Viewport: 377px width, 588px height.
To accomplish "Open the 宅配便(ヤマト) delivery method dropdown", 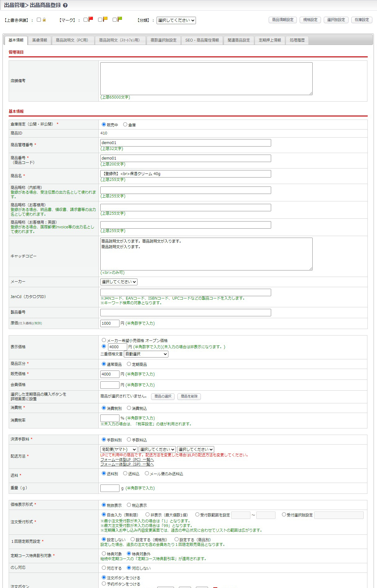I will click(119, 450).
